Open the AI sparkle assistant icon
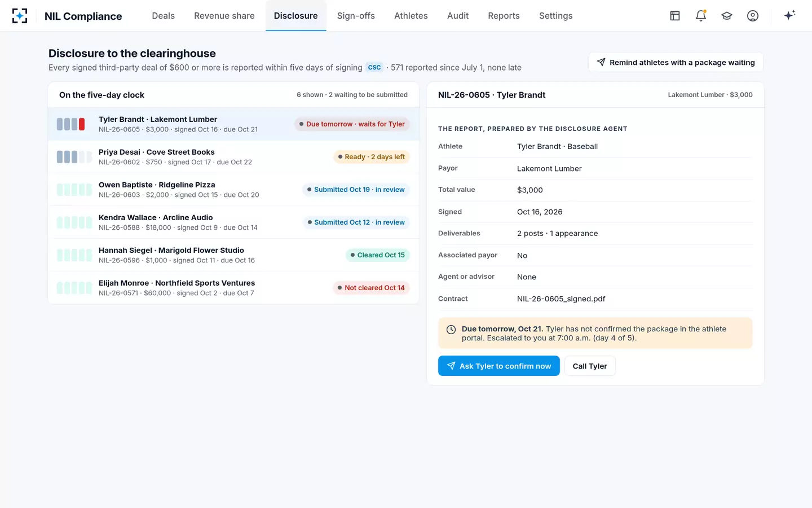The image size is (812, 508). (789, 15)
